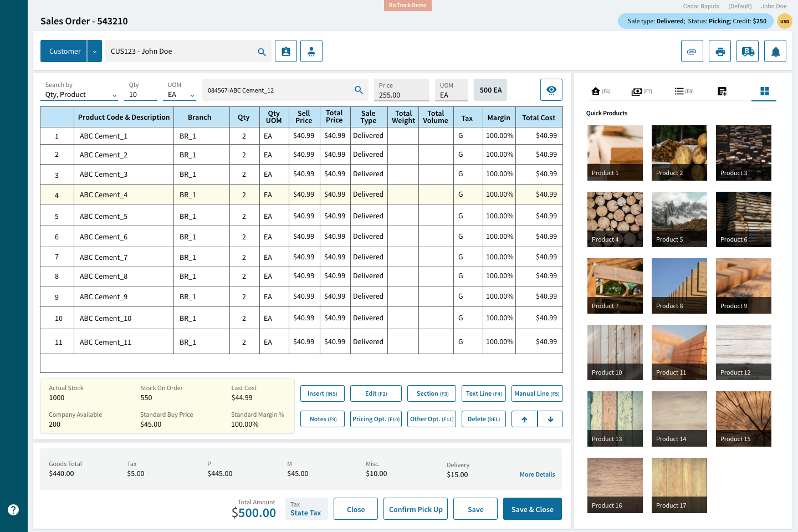Move line up with up arrow
Viewport: 798px width, 532px height.
[x=524, y=419]
